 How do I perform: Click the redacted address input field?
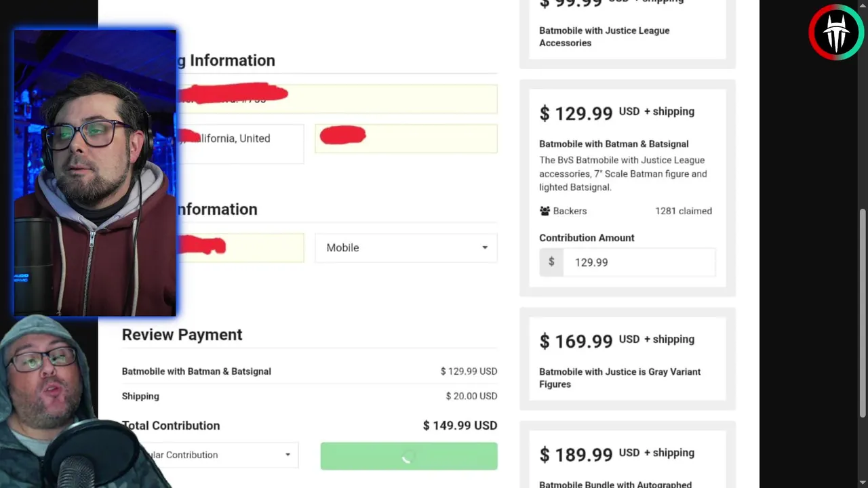[337, 99]
